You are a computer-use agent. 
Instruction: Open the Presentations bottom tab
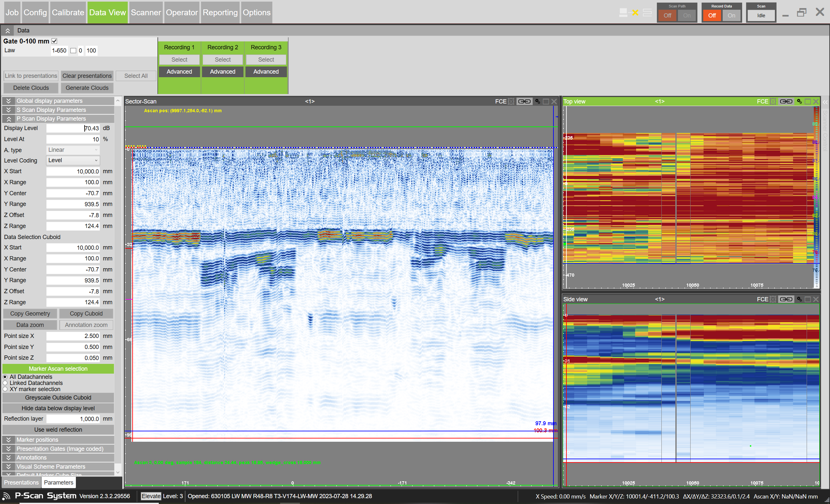coord(21,483)
